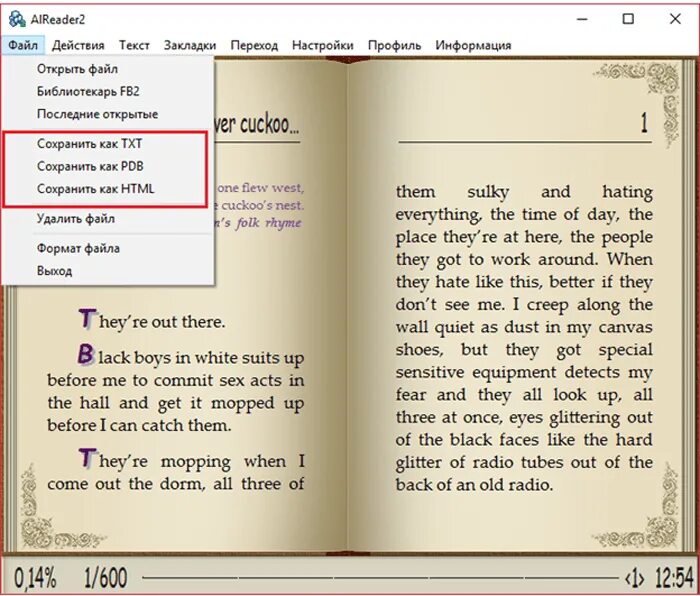Viewport: 700px width, 596px height.
Task: Select Библиотекарь FB2 menu entry
Action: [108, 92]
